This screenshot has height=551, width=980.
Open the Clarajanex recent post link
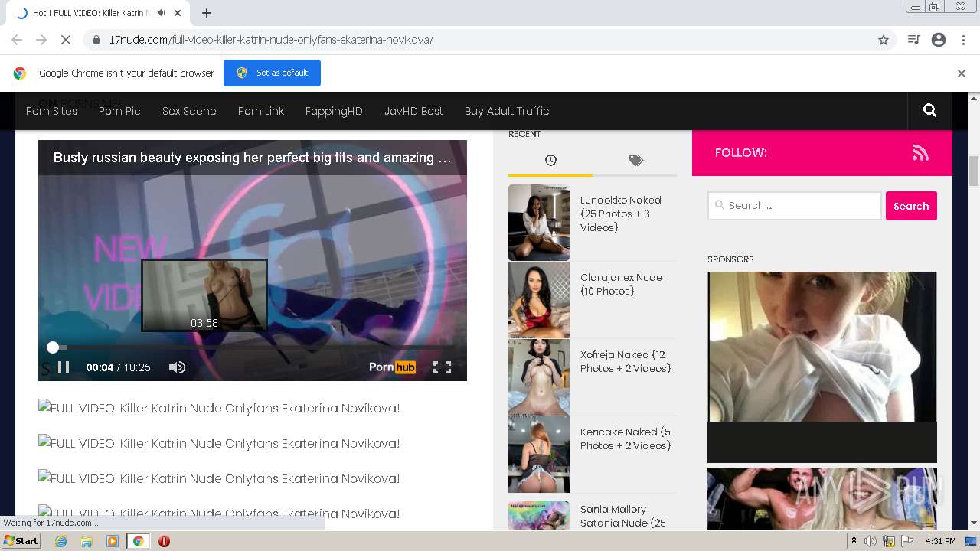pos(621,284)
